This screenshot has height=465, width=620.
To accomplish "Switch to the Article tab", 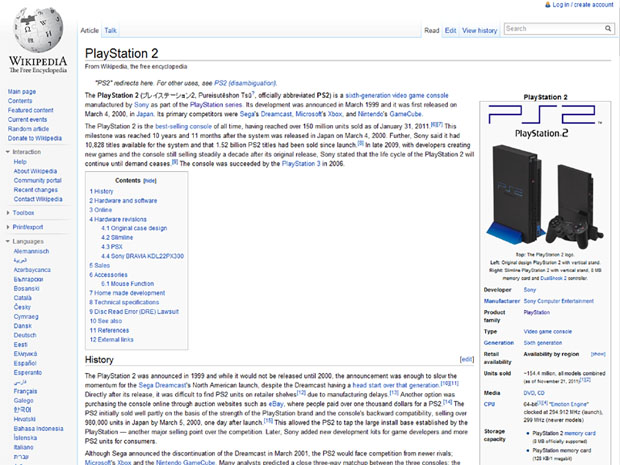I will [89, 30].
